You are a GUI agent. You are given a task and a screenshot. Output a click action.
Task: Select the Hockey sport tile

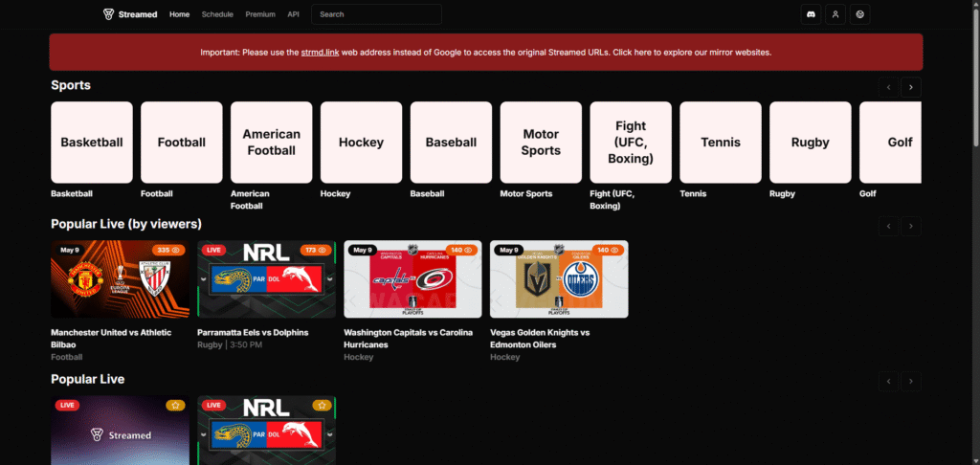point(361,143)
